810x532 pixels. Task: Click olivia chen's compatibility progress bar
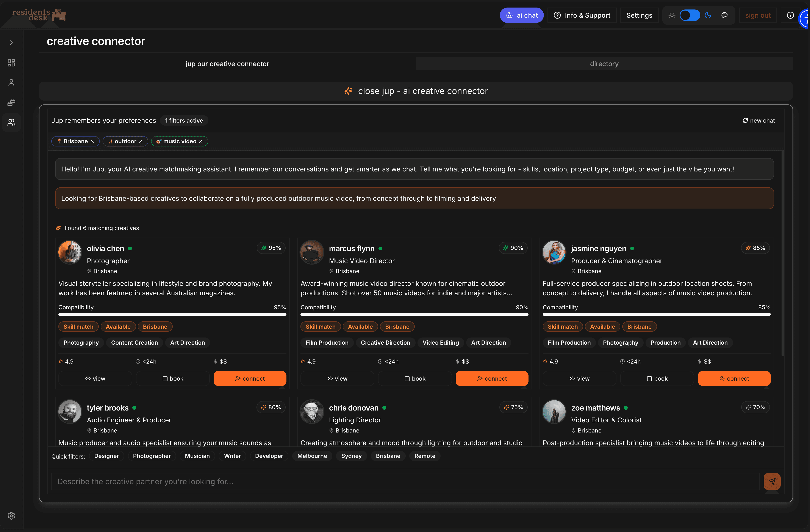tap(172, 315)
